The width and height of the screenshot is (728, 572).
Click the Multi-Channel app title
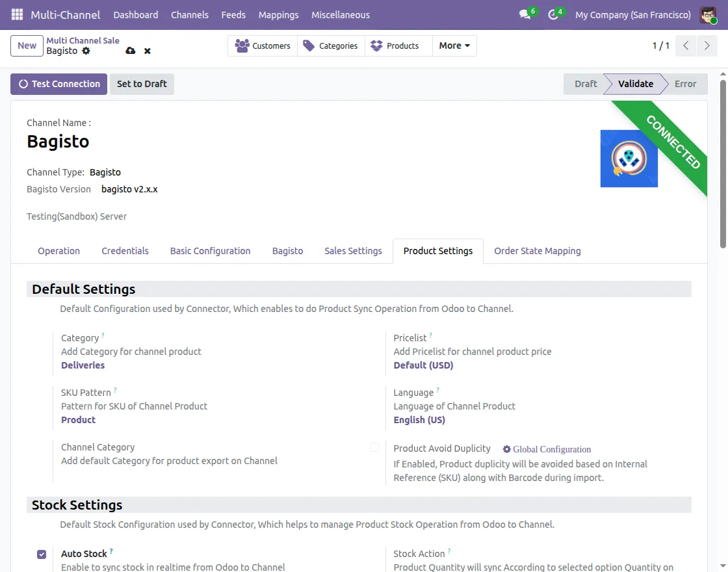(x=66, y=15)
